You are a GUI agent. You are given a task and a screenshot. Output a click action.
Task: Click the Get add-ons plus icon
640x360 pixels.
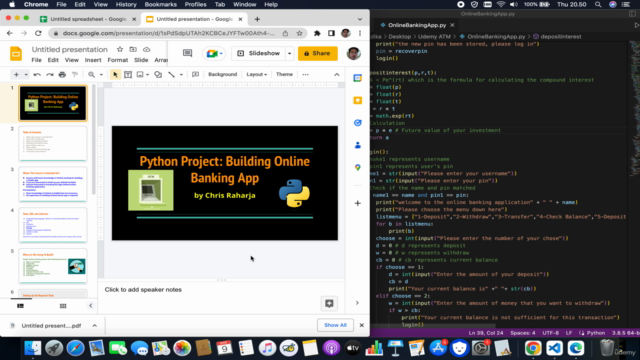[x=358, y=203]
